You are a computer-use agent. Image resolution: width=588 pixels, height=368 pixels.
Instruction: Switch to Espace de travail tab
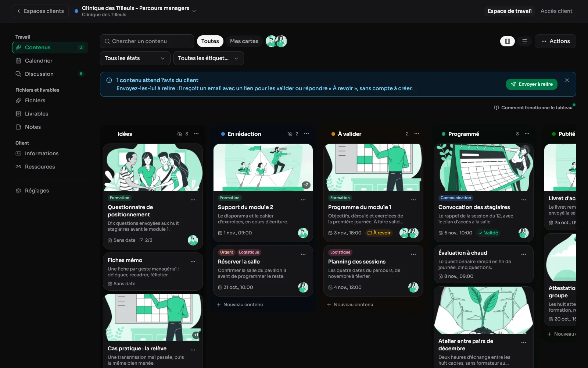509,11
